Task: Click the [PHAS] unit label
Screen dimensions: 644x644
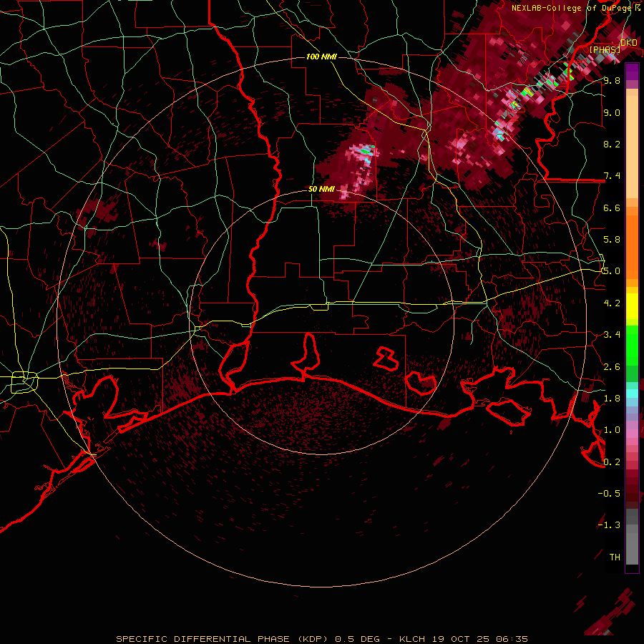Action: [605, 49]
